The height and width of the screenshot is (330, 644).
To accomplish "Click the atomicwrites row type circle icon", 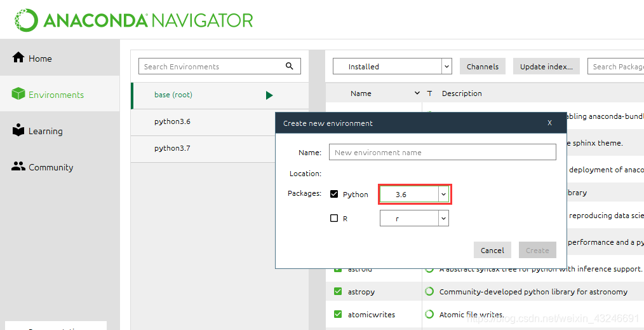I will tap(429, 314).
